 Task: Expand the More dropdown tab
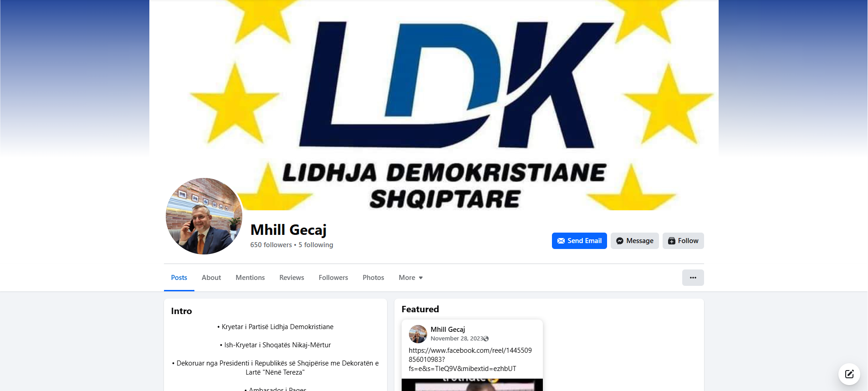411,278
